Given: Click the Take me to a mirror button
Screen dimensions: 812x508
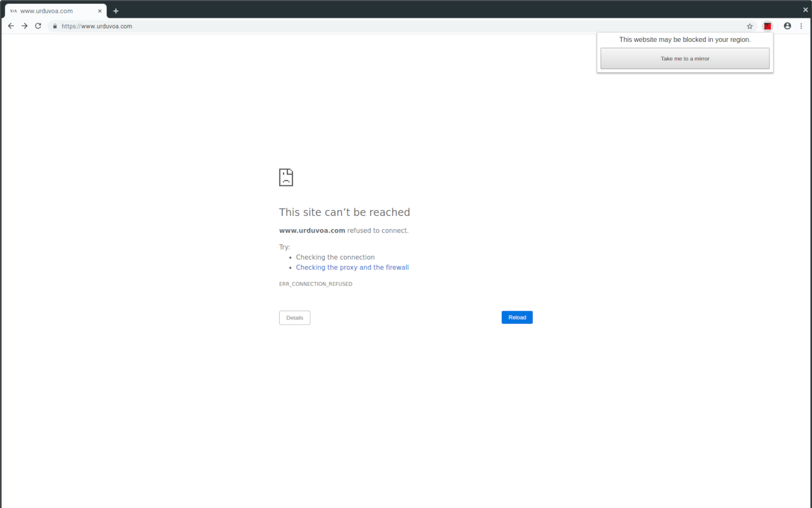Looking at the screenshot, I should tap(685, 58).
